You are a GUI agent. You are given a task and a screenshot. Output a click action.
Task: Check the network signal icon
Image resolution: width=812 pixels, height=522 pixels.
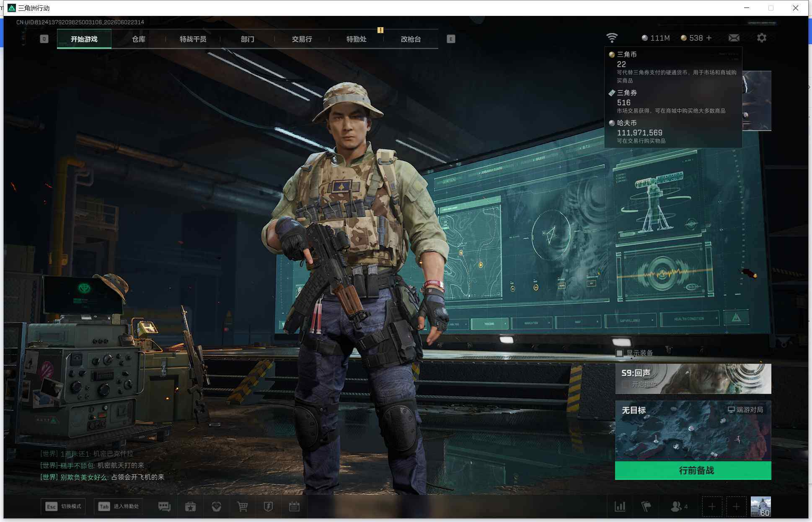click(x=612, y=38)
